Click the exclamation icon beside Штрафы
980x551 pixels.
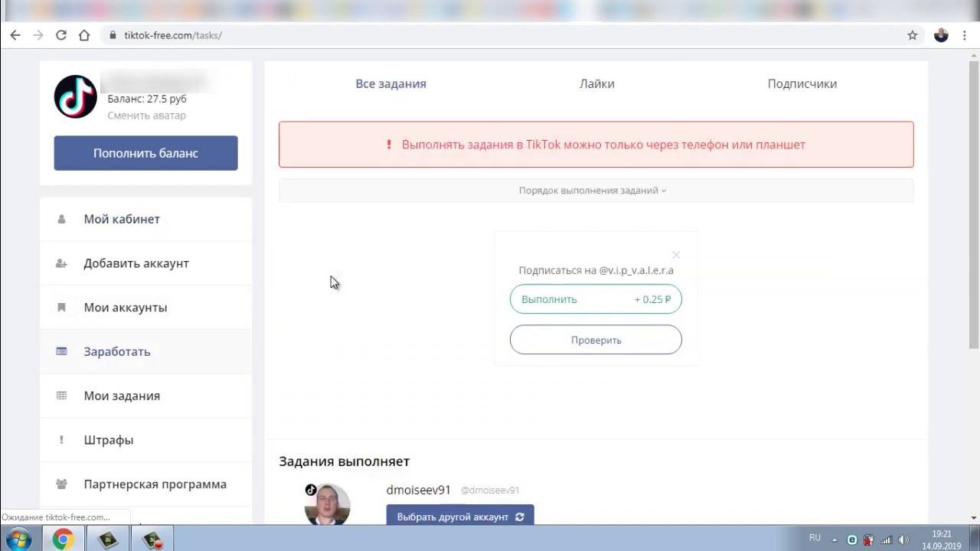point(61,440)
